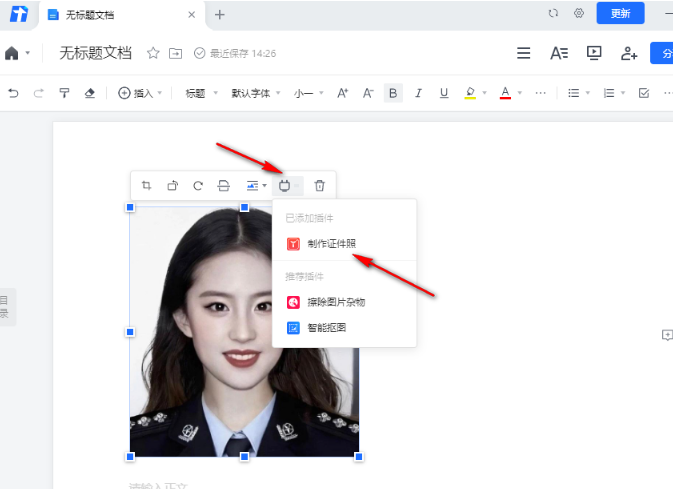
Task: Select 智能抠图 plugin
Action: [x=344, y=328]
